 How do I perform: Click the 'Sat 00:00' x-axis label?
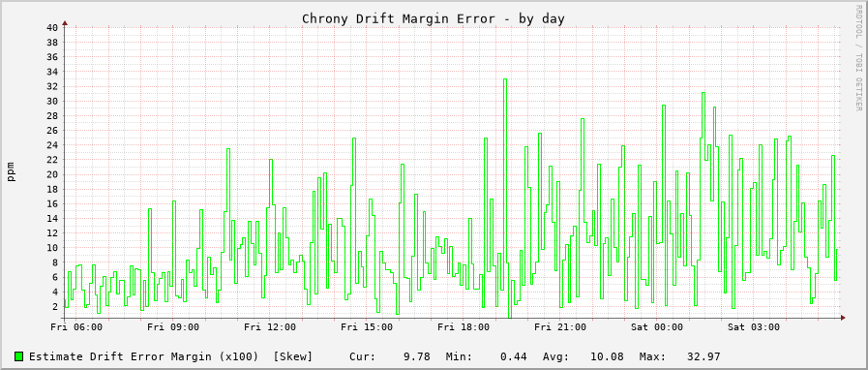tap(657, 327)
